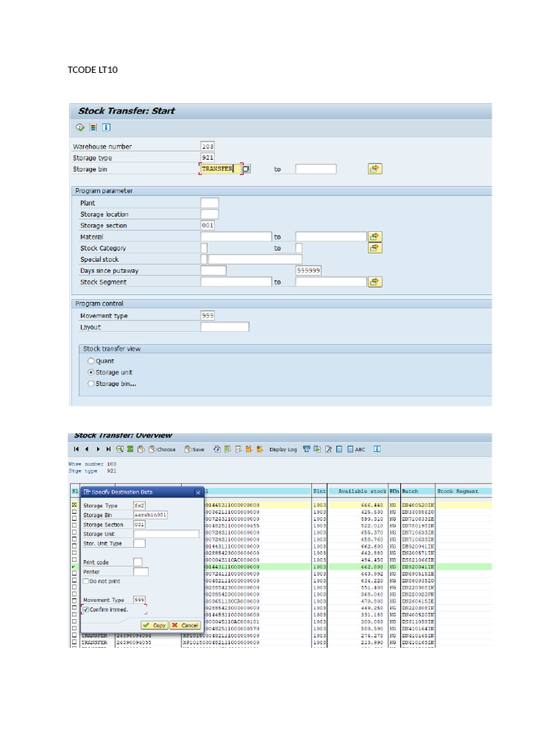Open the search help next to TRANSFER field

tap(246, 169)
